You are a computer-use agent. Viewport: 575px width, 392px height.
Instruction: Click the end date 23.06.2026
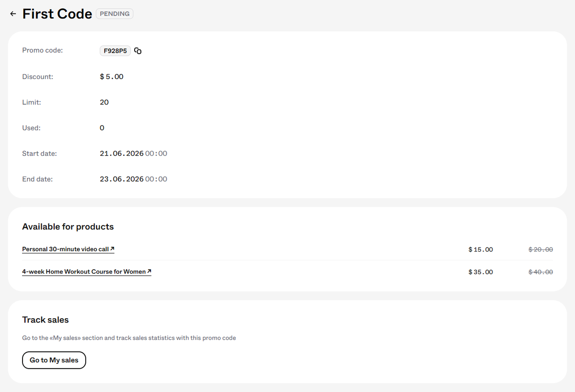click(122, 179)
